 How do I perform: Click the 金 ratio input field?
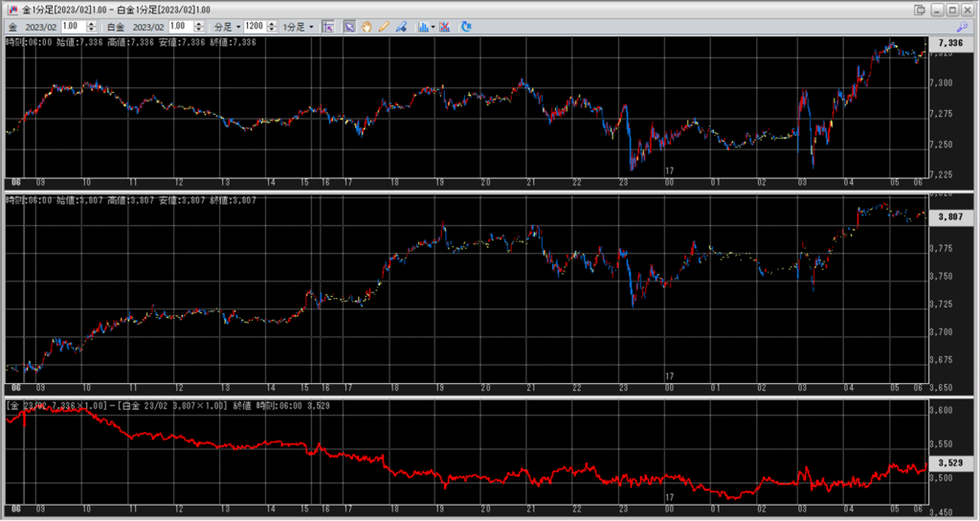tap(73, 27)
